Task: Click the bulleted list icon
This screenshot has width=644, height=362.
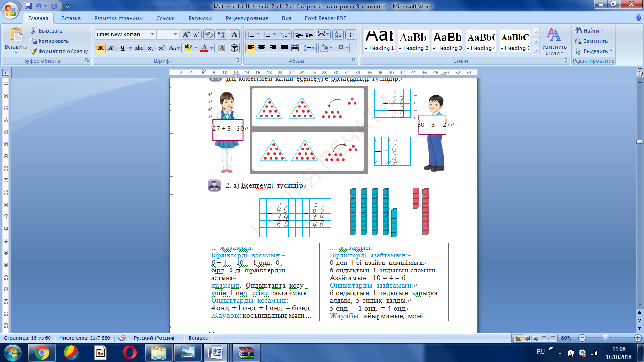Action: (x=250, y=34)
